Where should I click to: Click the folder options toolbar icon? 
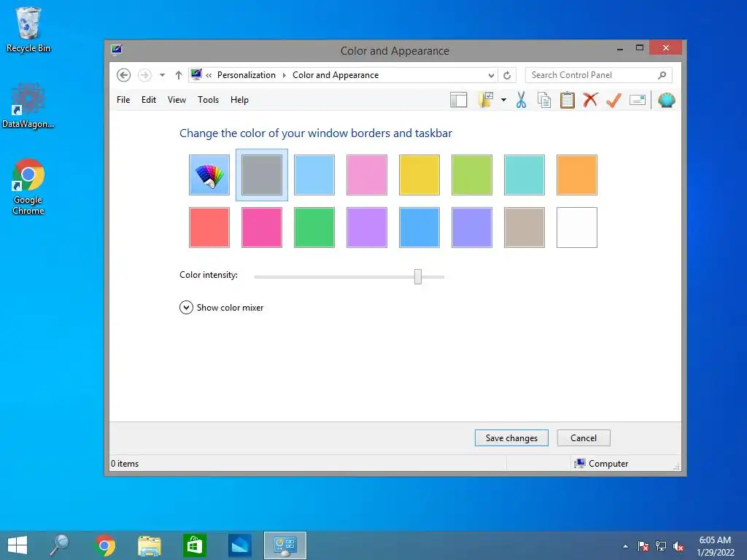click(x=485, y=100)
